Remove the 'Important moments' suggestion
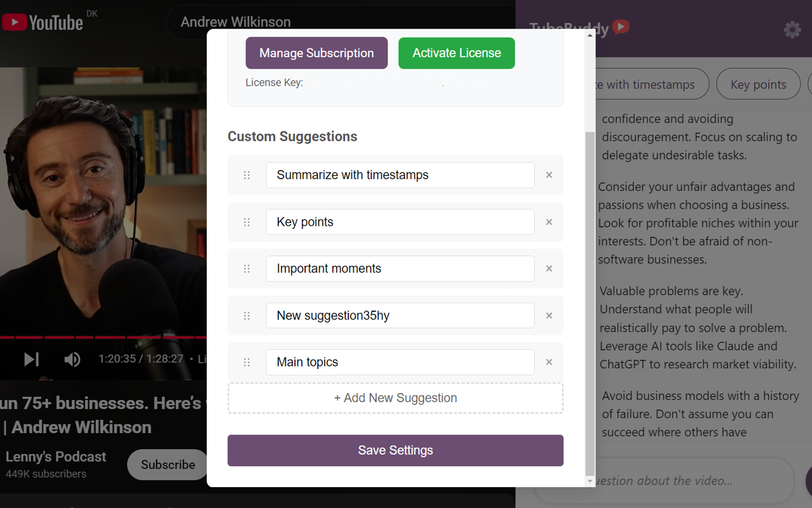Image resolution: width=812 pixels, height=508 pixels. (549, 269)
